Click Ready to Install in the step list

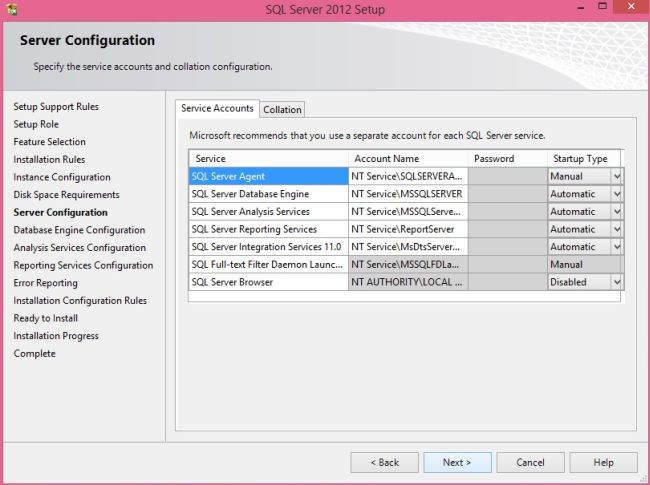46,318
